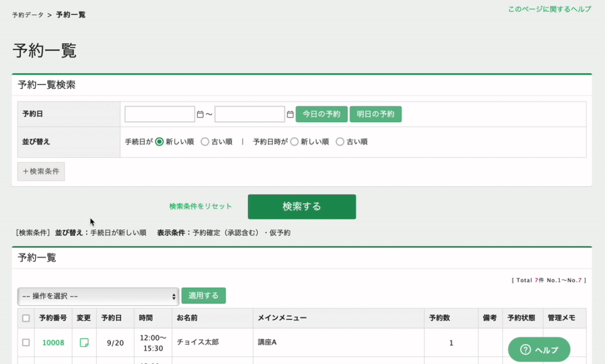Click the start date input field

click(159, 114)
